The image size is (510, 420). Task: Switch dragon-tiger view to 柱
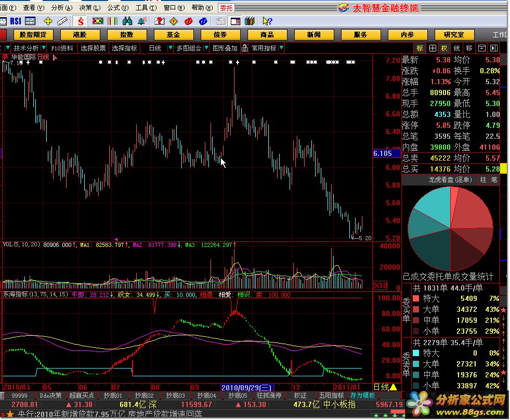(x=483, y=179)
